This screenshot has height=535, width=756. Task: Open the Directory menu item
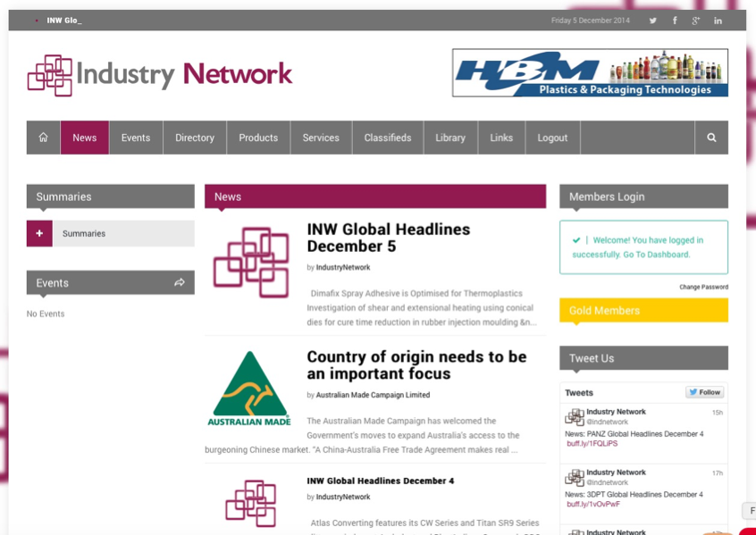194,138
